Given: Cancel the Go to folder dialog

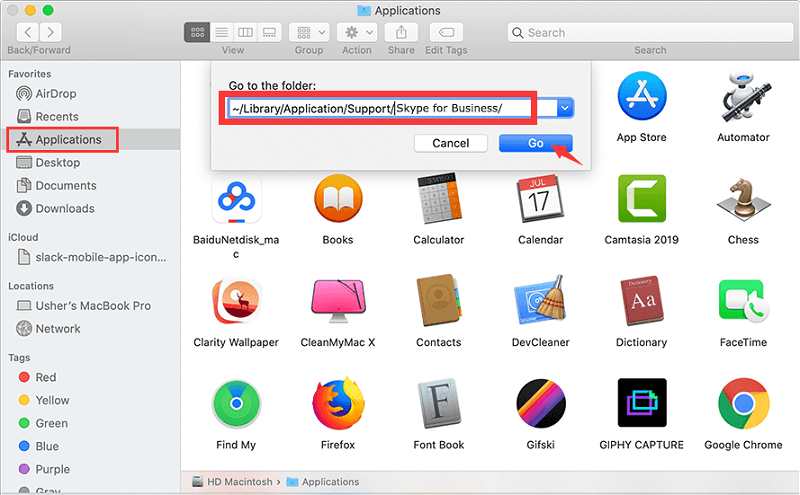Looking at the screenshot, I should [x=451, y=143].
